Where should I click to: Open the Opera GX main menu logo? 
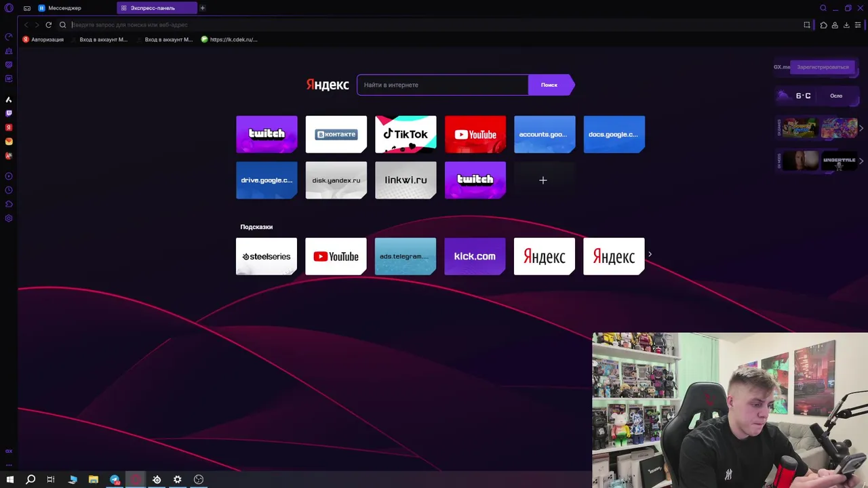click(x=9, y=8)
